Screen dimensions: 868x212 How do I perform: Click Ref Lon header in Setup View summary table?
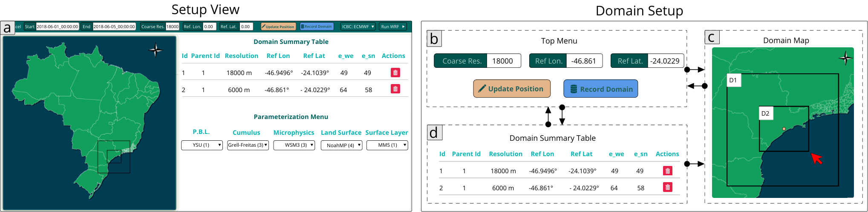coord(278,56)
